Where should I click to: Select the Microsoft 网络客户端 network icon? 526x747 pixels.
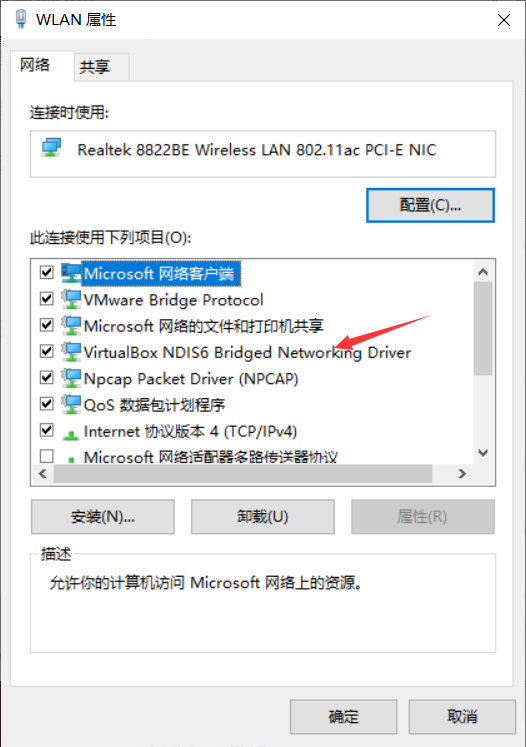[x=71, y=273]
